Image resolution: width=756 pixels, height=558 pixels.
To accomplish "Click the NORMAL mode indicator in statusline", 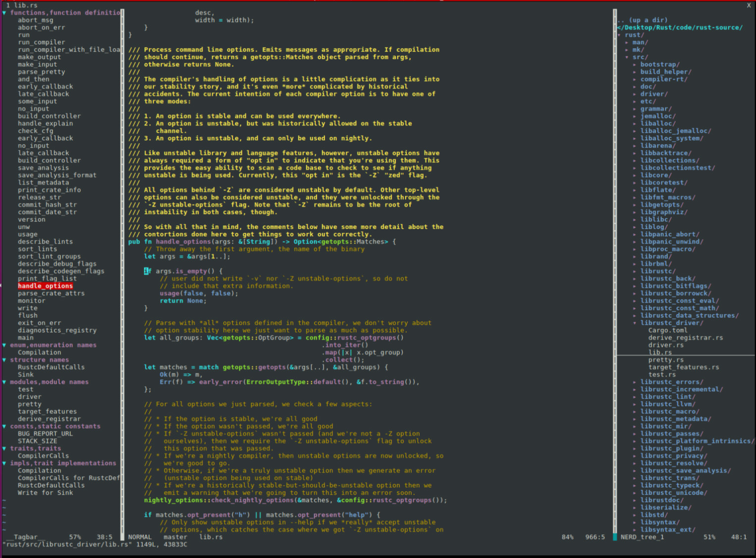I will 140,537.
